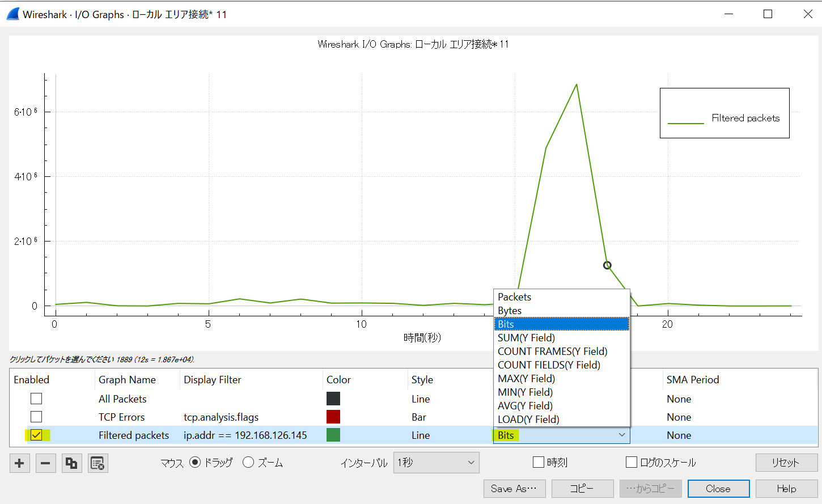Viewport: 822px width, 504px height.
Task: Click the Filtered packets legend box
Action: pos(724,113)
